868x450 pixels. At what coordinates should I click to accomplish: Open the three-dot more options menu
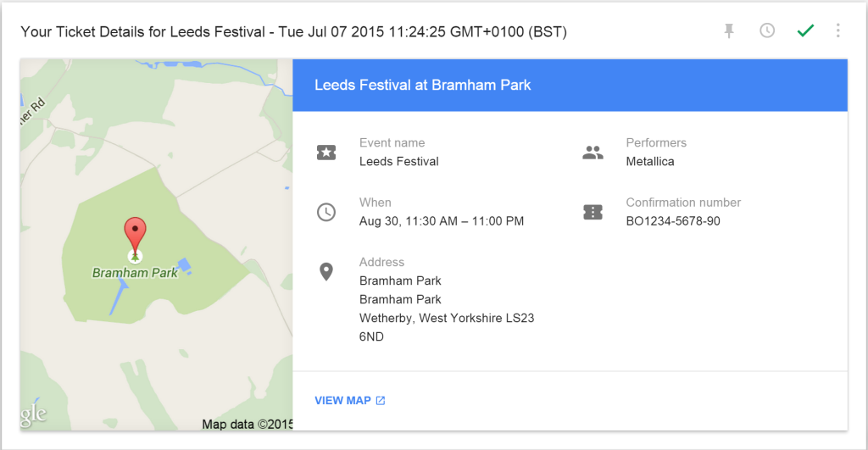tap(837, 31)
